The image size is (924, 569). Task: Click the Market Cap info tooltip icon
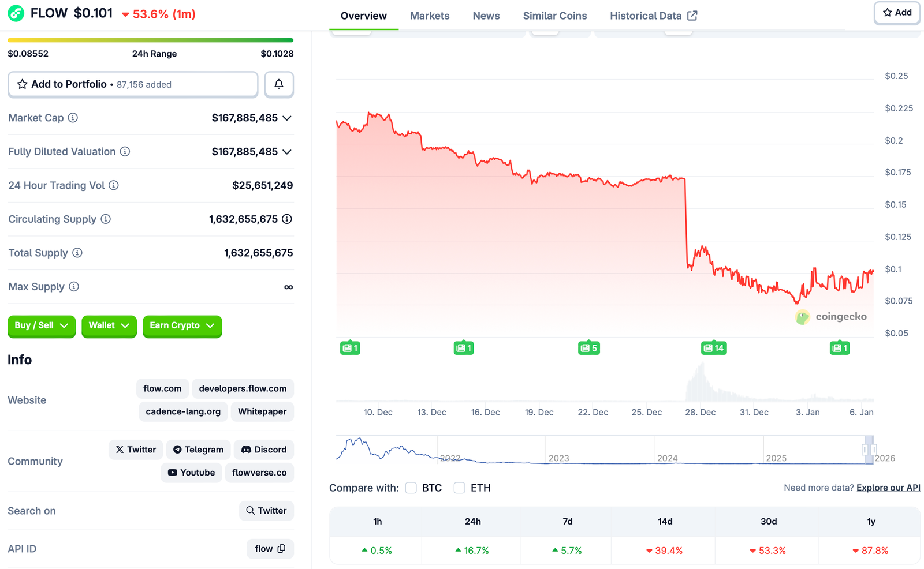click(73, 118)
